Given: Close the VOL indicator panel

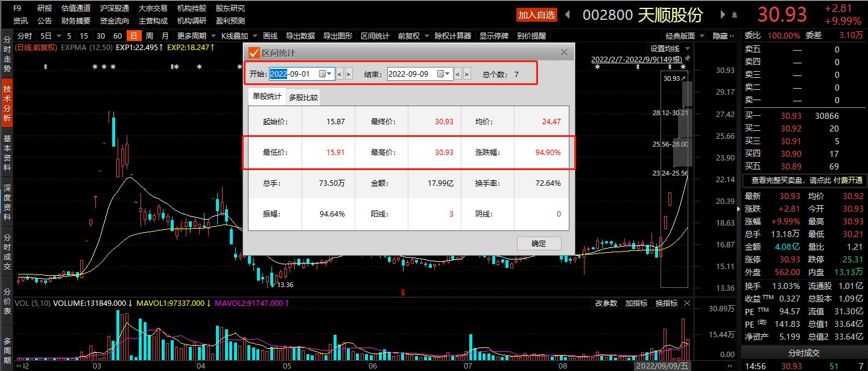Looking at the screenshot, I should click(687, 303).
